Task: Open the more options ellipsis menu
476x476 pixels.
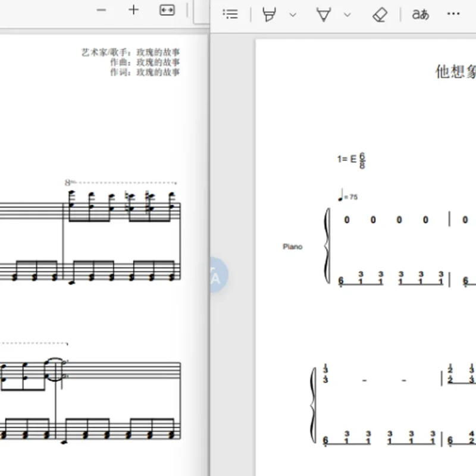Action: (x=453, y=14)
